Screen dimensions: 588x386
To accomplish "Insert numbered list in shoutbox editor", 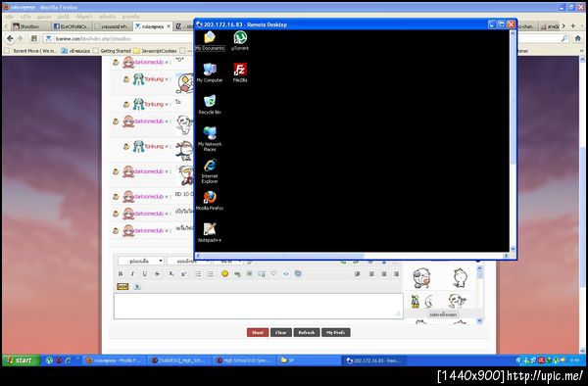I will click(211, 274).
